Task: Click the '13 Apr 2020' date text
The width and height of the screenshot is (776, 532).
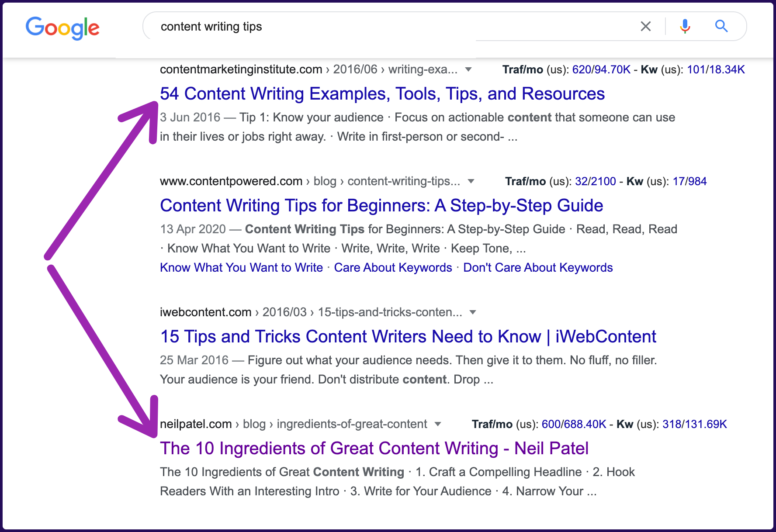Action: [x=193, y=229]
